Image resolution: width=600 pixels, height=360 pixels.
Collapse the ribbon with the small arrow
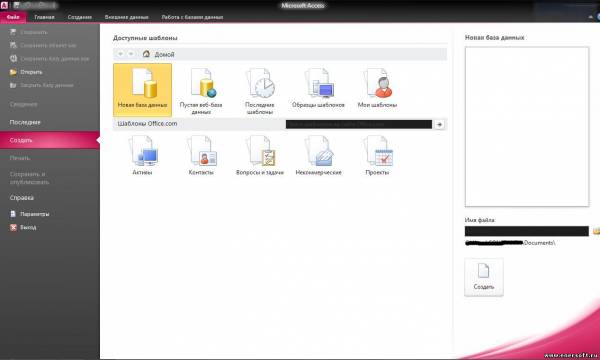(x=591, y=17)
